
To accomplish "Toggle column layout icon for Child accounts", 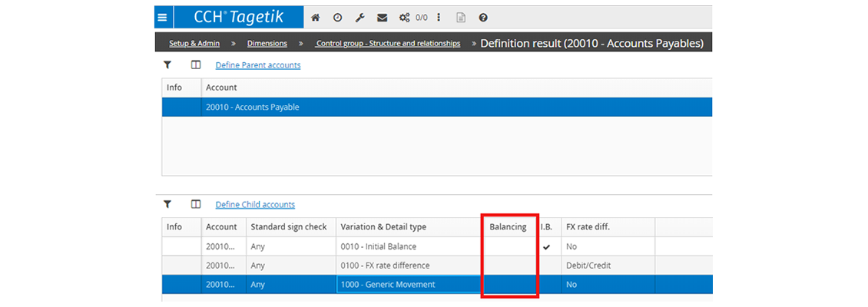I will point(196,204).
